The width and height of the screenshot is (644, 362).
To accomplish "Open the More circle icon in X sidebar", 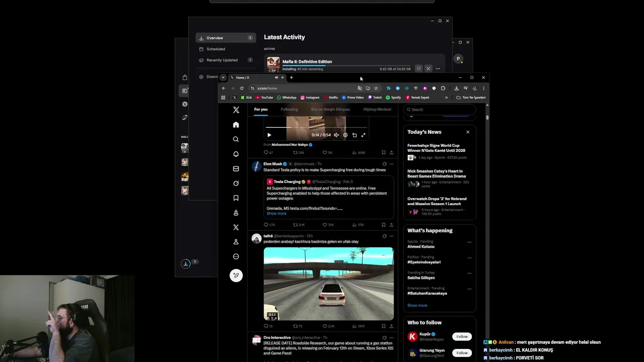I will (236, 256).
